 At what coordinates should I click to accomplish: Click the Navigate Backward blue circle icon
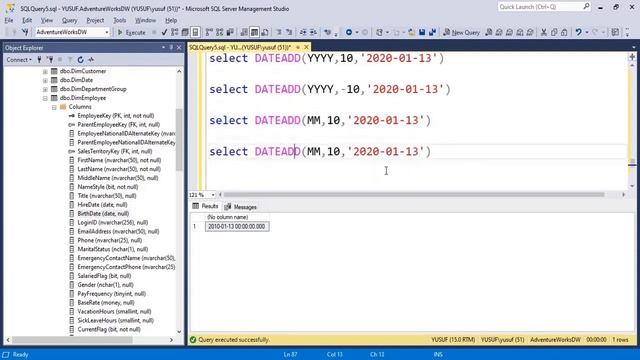349,32
